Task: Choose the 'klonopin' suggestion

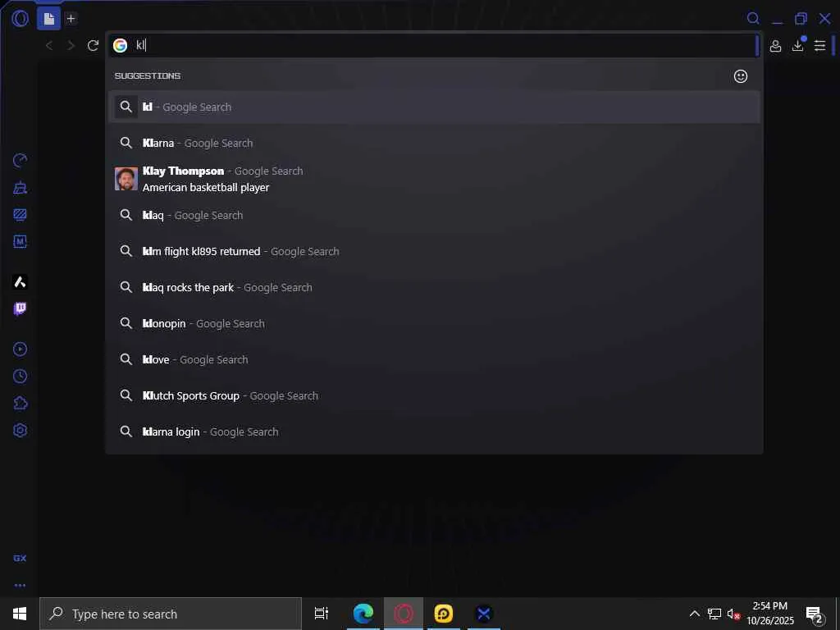Action: coord(434,323)
